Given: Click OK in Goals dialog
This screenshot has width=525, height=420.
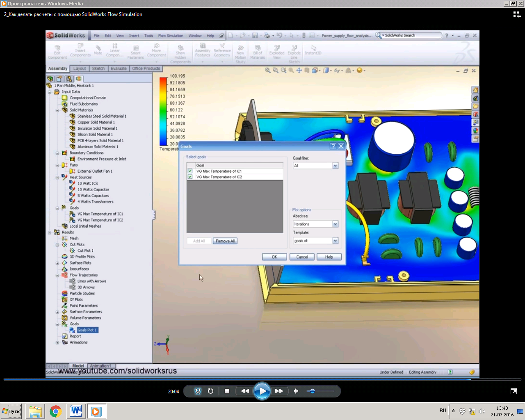Looking at the screenshot, I should (x=274, y=257).
